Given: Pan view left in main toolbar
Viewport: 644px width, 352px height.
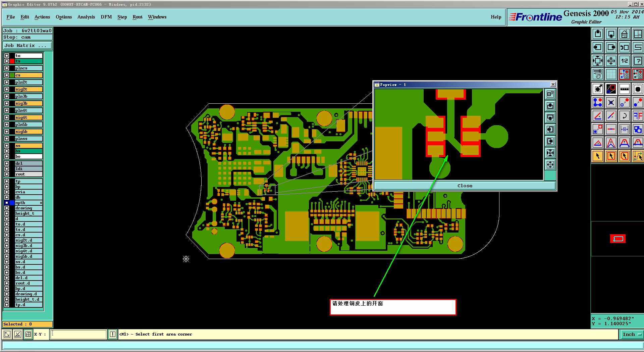Looking at the screenshot, I should 598,47.
